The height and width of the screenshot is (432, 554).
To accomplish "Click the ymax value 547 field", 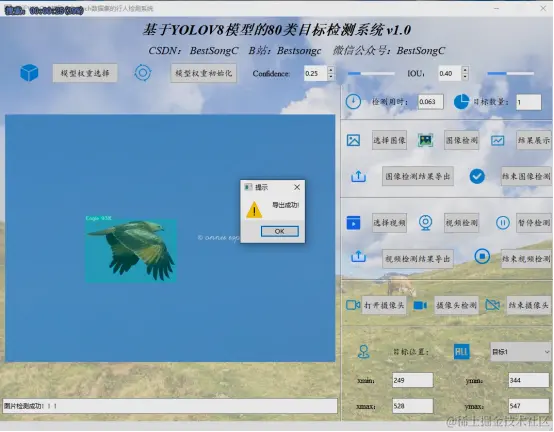I will point(529,406).
